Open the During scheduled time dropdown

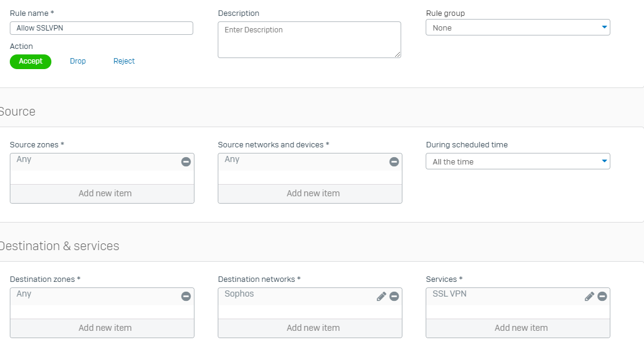(x=518, y=161)
